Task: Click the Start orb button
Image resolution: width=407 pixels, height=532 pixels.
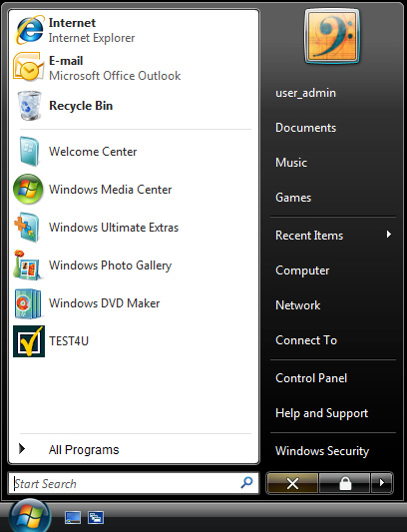Action: coord(30,516)
